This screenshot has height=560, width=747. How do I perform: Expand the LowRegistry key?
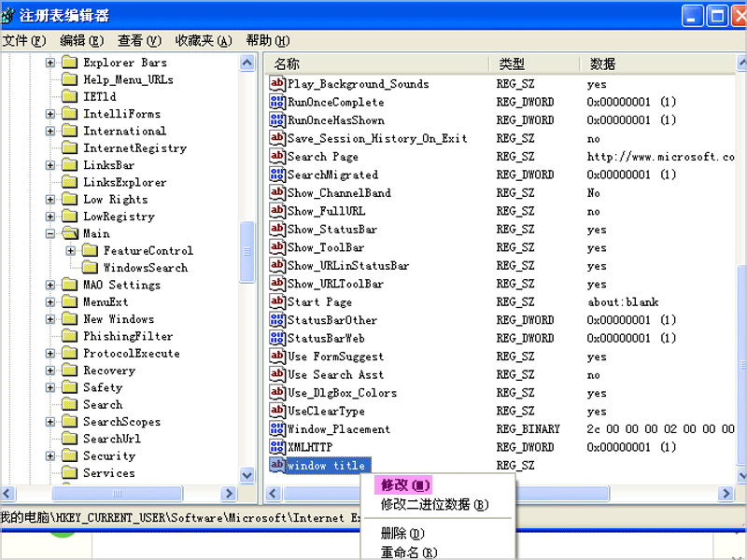click(x=50, y=217)
